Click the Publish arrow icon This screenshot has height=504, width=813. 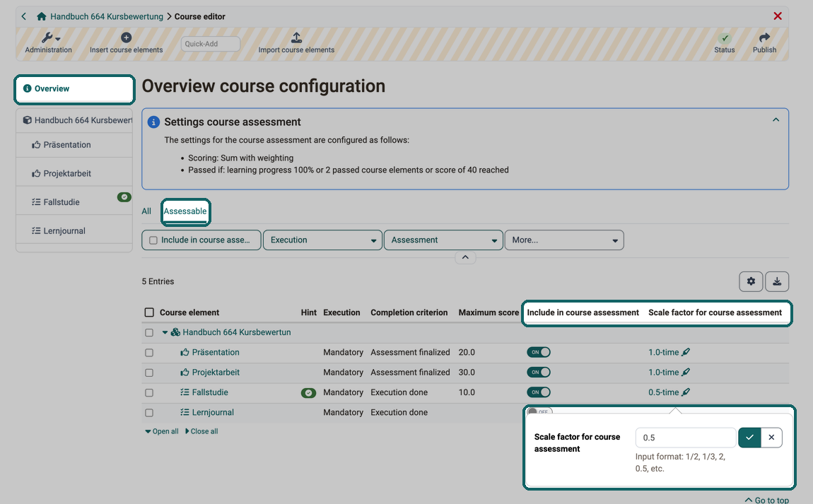764,37
